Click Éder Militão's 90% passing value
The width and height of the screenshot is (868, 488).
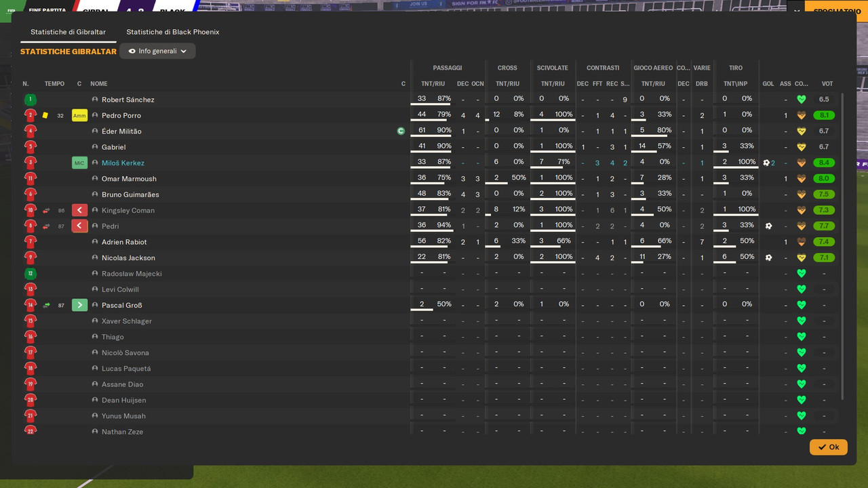click(x=444, y=130)
